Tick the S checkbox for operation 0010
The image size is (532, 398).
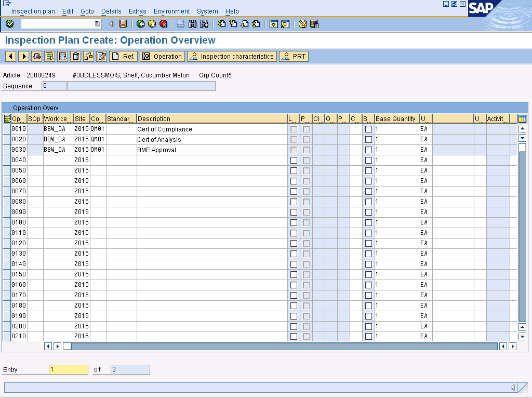(x=368, y=129)
